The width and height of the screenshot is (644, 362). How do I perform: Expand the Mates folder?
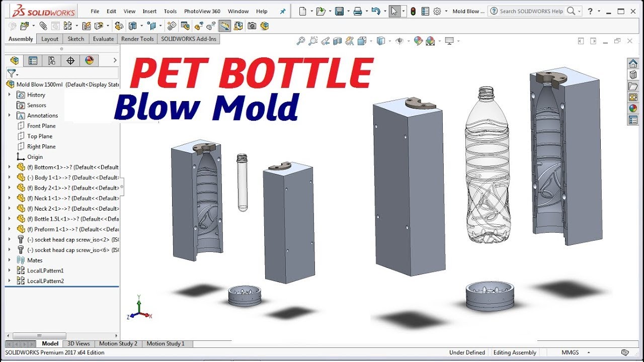point(9,260)
